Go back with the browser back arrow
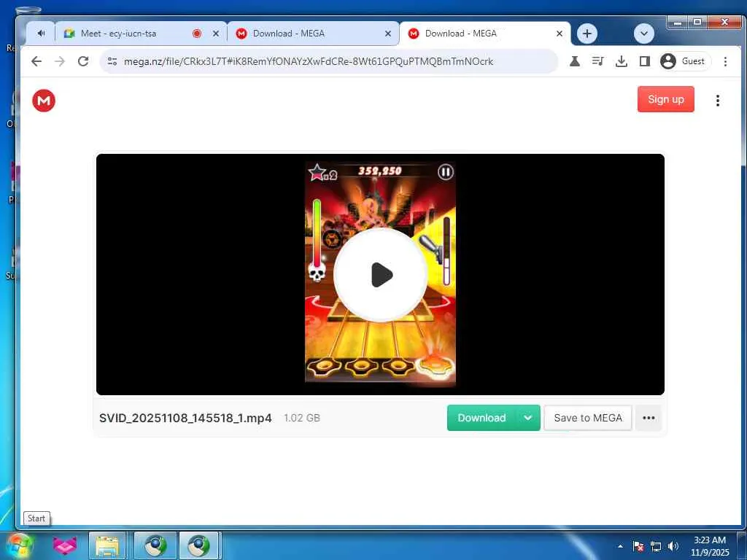The height and width of the screenshot is (560, 747). click(36, 61)
